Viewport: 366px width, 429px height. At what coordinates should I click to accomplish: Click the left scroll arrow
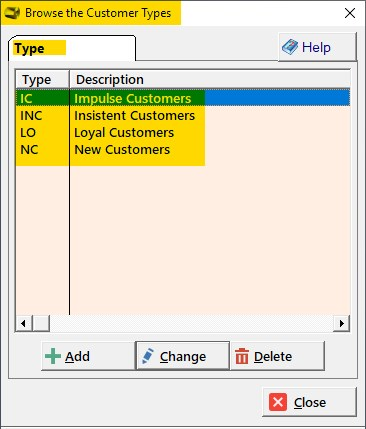[x=24, y=323]
